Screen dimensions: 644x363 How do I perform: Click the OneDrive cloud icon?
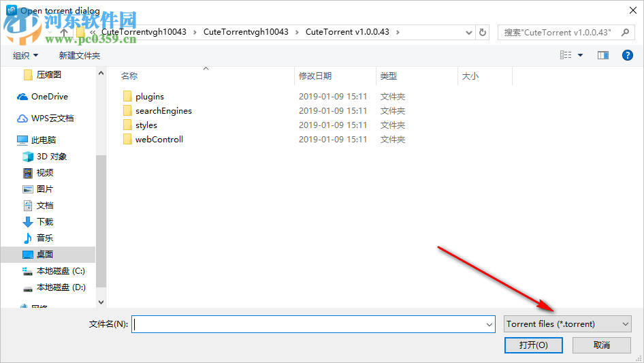(x=22, y=97)
